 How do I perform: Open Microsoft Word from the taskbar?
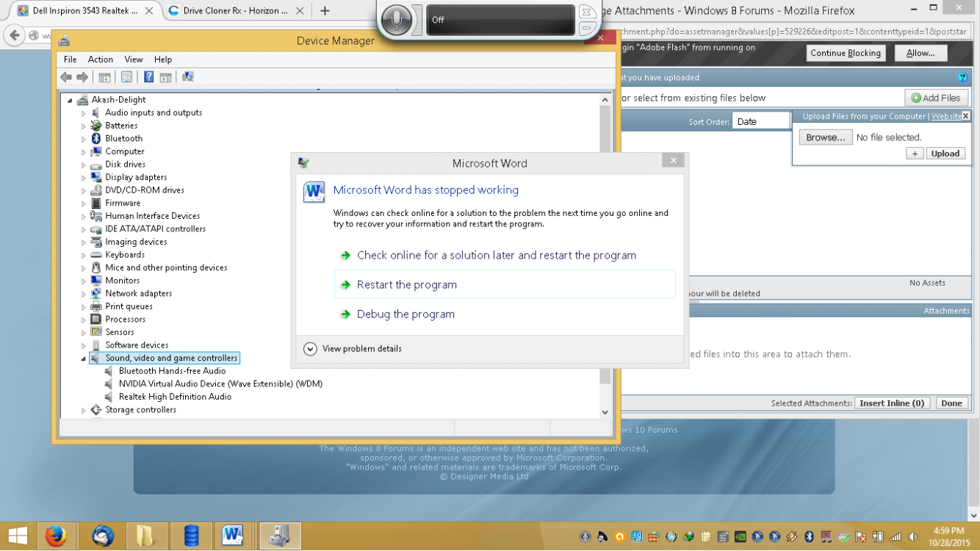click(x=234, y=536)
